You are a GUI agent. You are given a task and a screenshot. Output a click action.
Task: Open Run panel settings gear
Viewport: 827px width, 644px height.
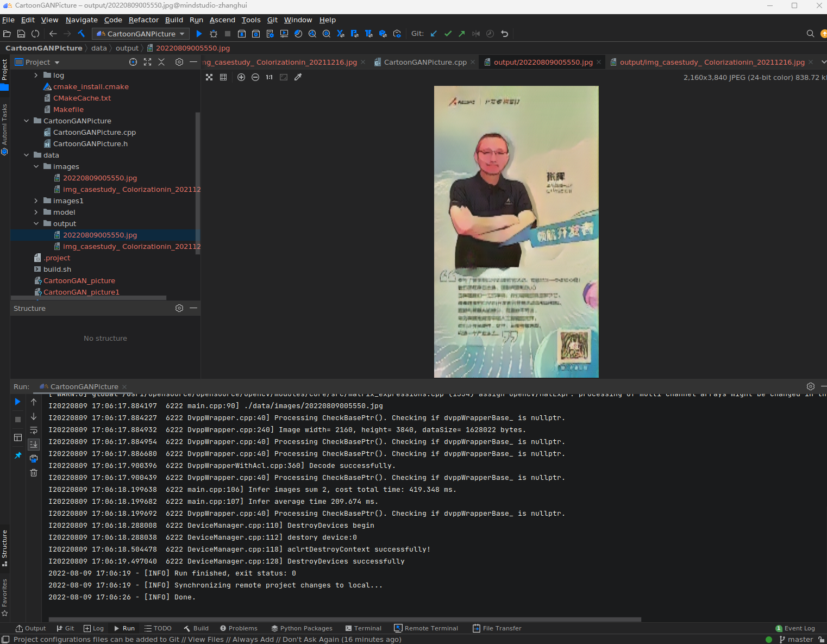pyautogui.click(x=811, y=386)
